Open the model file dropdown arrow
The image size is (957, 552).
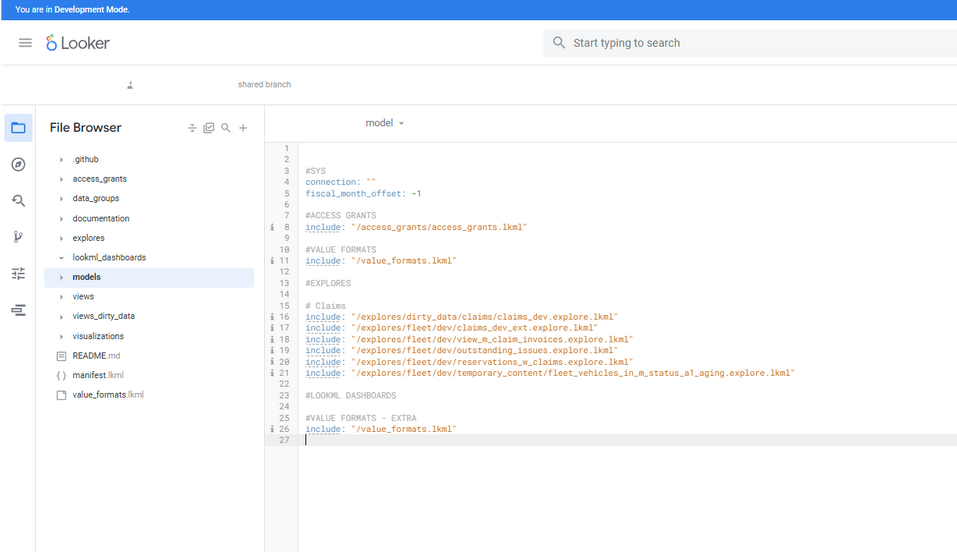(x=401, y=123)
